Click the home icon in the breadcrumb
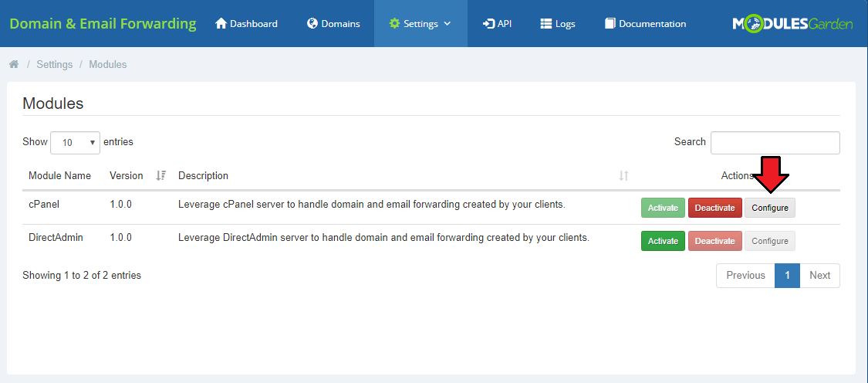Screen dimensions: 868x383 [x=14, y=64]
